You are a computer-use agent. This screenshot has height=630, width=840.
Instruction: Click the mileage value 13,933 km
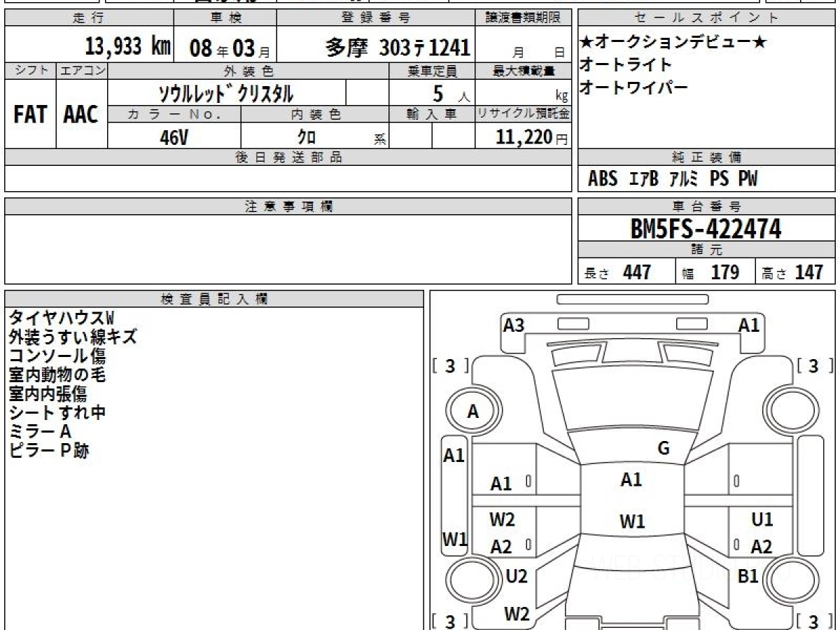click(x=128, y=47)
